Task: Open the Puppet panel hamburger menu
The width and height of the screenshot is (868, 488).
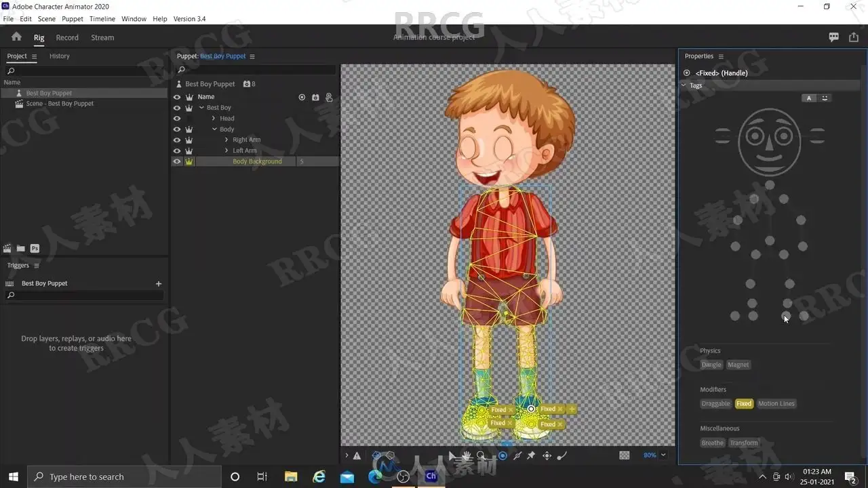Action: pyautogui.click(x=252, y=56)
